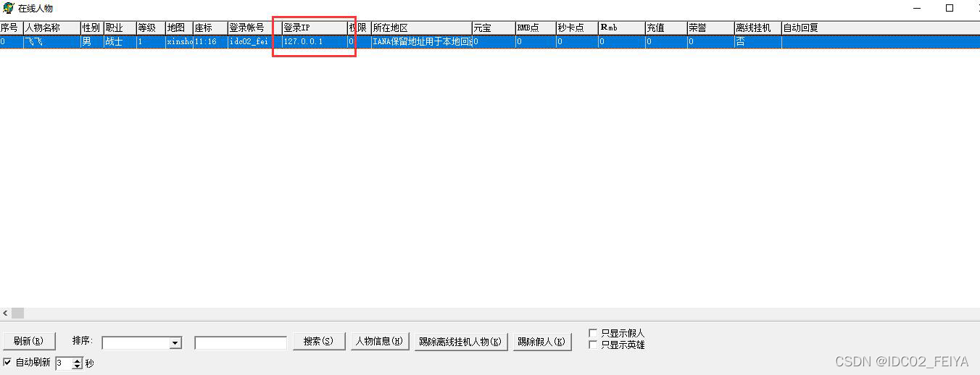Sort by the RMB点 column header
The image size is (980, 375).
pyautogui.click(x=536, y=28)
